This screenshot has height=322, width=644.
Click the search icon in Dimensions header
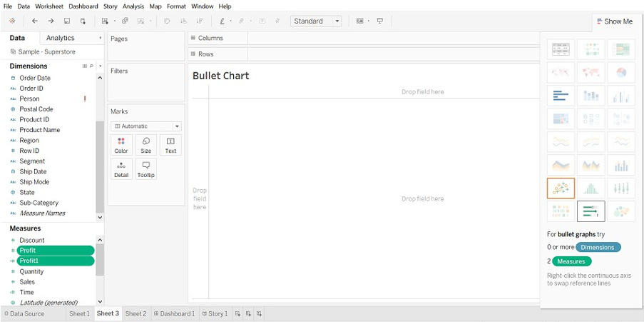(91, 66)
